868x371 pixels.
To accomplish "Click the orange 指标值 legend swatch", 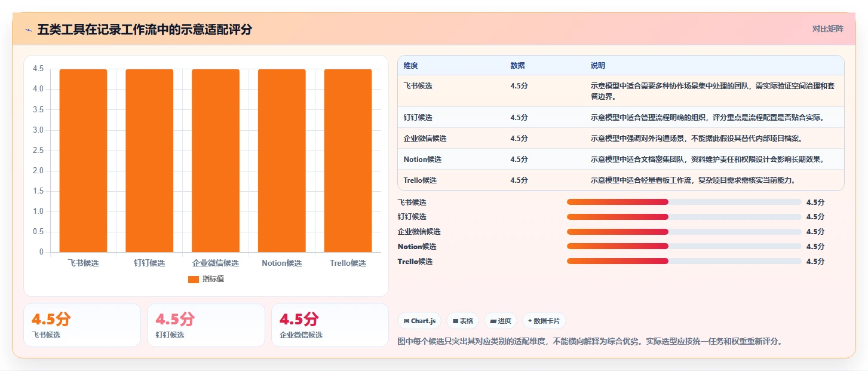I will pos(194,280).
